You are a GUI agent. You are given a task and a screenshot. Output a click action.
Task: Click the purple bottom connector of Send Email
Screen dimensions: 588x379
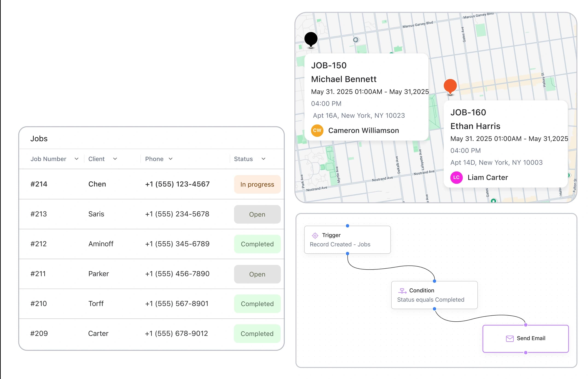[526, 353]
